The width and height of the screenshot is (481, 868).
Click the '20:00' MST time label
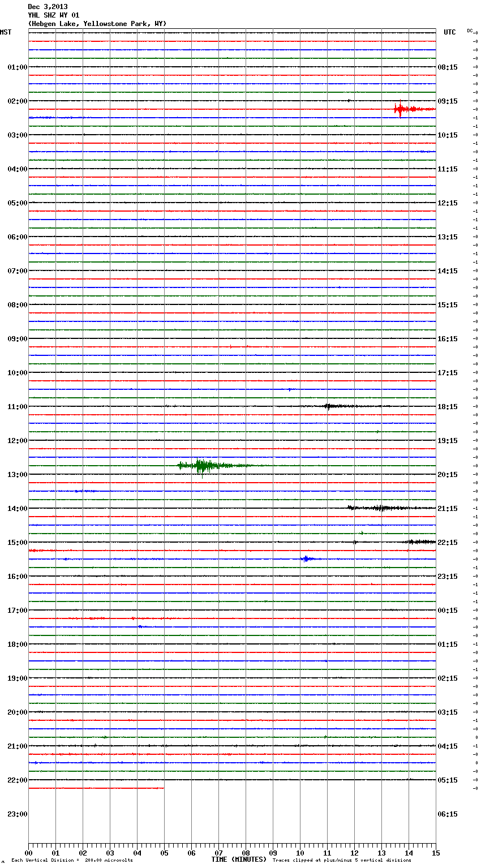(17, 712)
